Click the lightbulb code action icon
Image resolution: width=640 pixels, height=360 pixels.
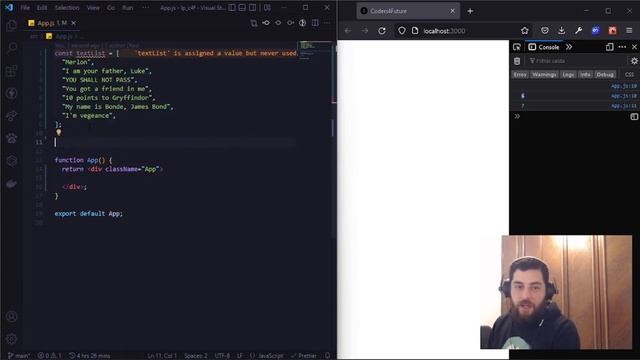(x=59, y=132)
